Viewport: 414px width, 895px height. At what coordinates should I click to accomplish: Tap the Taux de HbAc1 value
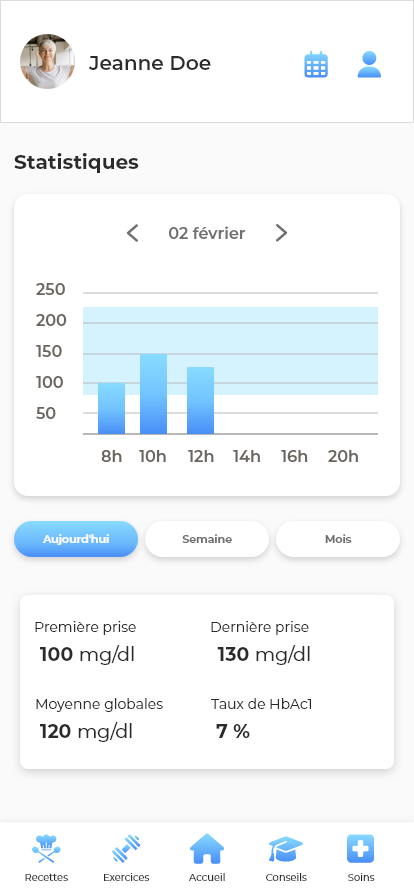coord(233,731)
